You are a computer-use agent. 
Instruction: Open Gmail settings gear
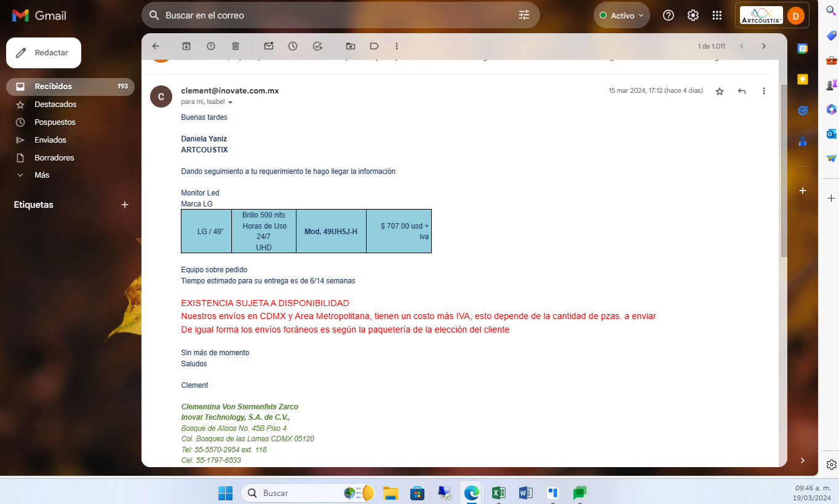(693, 15)
